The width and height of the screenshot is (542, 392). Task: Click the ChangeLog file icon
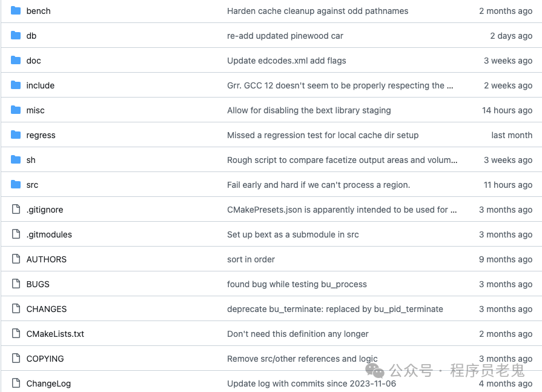[x=16, y=383]
